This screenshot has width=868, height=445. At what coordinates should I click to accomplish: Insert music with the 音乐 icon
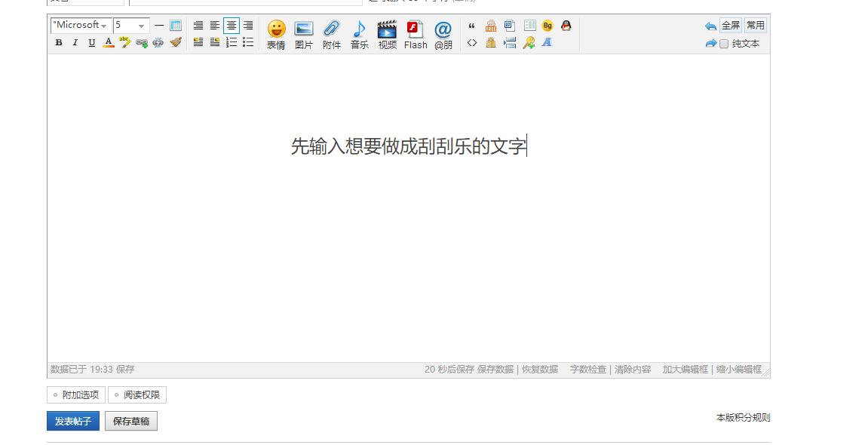click(x=359, y=35)
